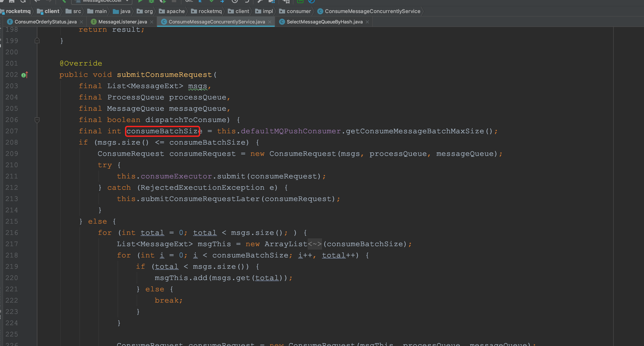The height and width of the screenshot is (346, 644).
Task: Click the apache breadcrumb folder
Action: (x=175, y=11)
